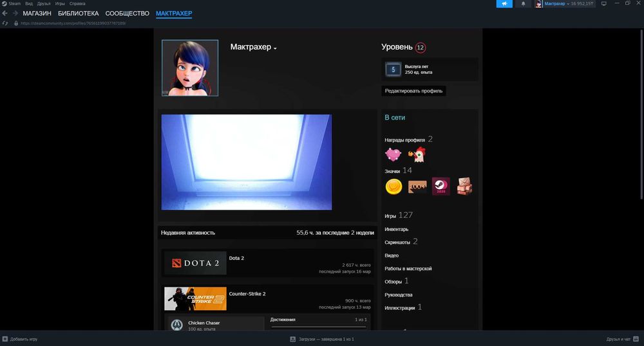
Task: Click the Steam logo in menu bar
Action: pyautogui.click(x=4, y=3)
